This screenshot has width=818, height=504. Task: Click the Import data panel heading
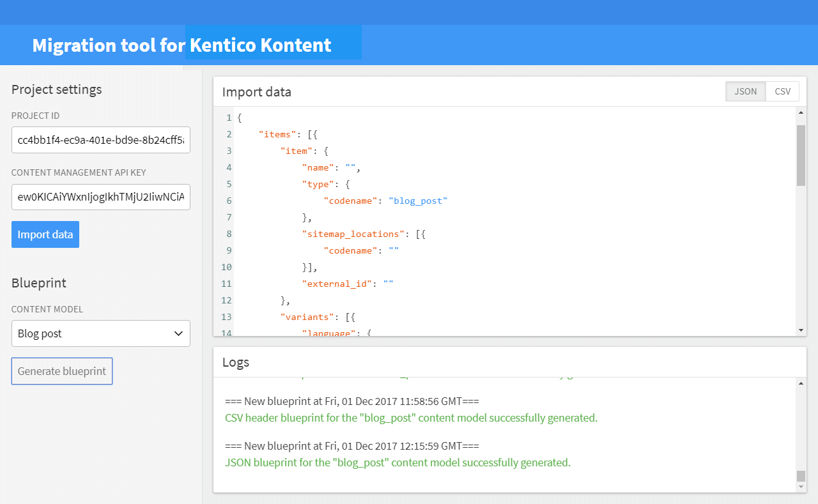[x=256, y=91]
